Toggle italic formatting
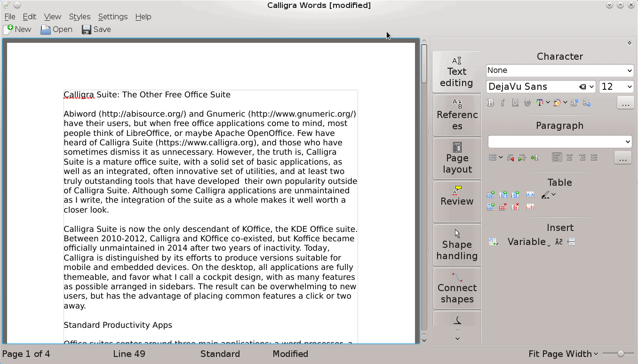 pyautogui.click(x=502, y=103)
